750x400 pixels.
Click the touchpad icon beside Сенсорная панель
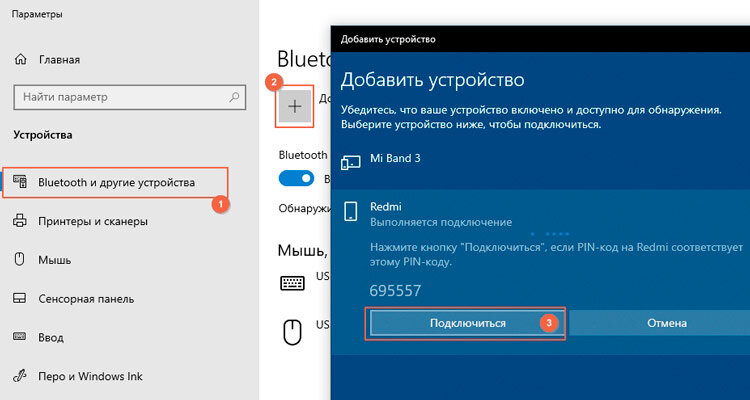click(20, 299)
